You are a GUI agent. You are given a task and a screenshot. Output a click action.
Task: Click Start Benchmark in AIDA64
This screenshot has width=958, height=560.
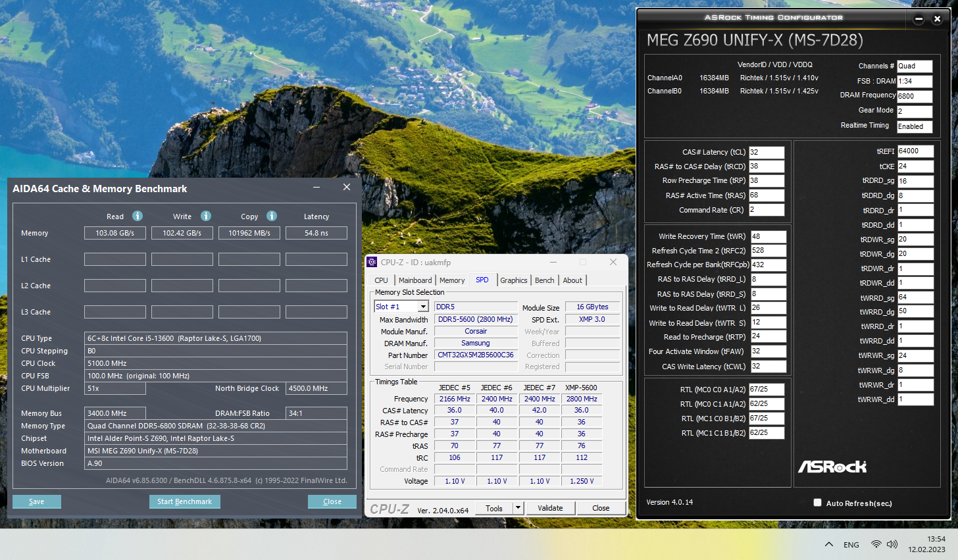(185, 501)
